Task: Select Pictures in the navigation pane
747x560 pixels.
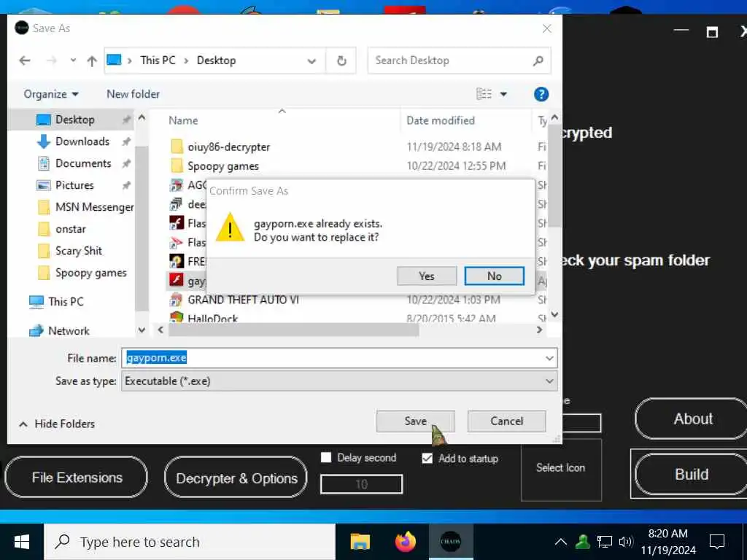Action: [x=74, y=185]
